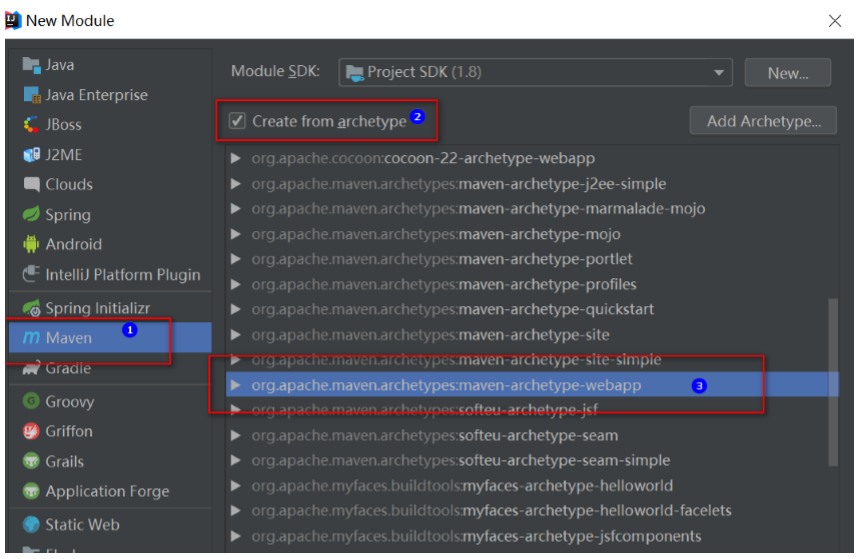Viewport: 861px width, 559px height.
Task: Click the archetype list scrollbar
Action: (833, 382)
